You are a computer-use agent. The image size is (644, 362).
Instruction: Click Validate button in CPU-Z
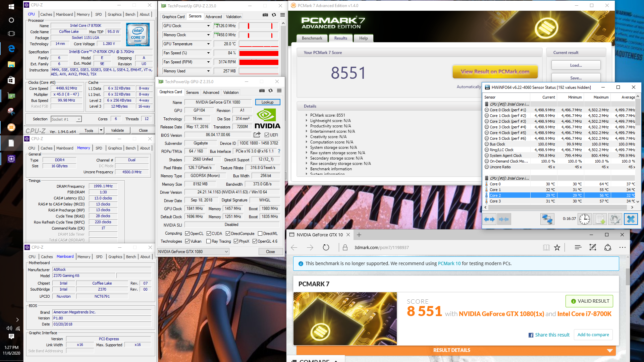tap(118, 130)
